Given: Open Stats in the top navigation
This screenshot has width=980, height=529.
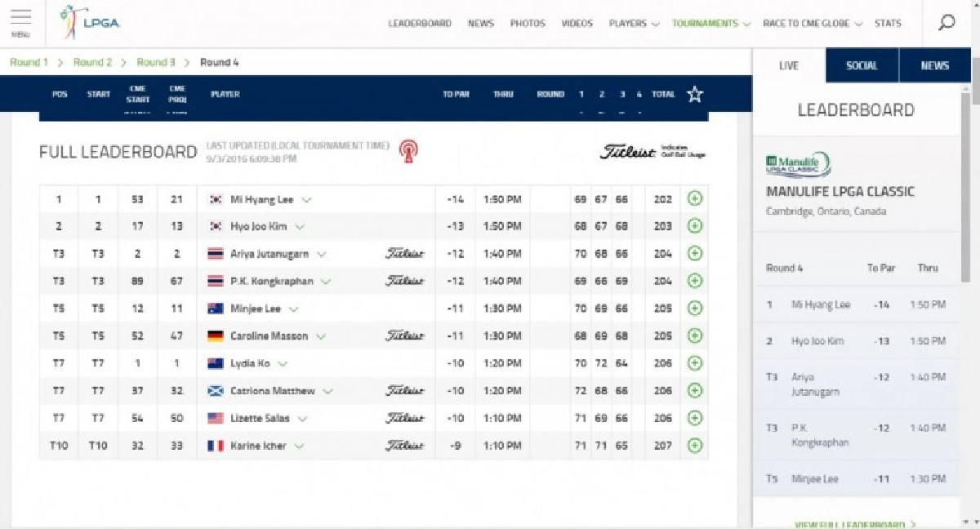Looking at the screenshot, I should pyautogui.click(x=888, y=24).
